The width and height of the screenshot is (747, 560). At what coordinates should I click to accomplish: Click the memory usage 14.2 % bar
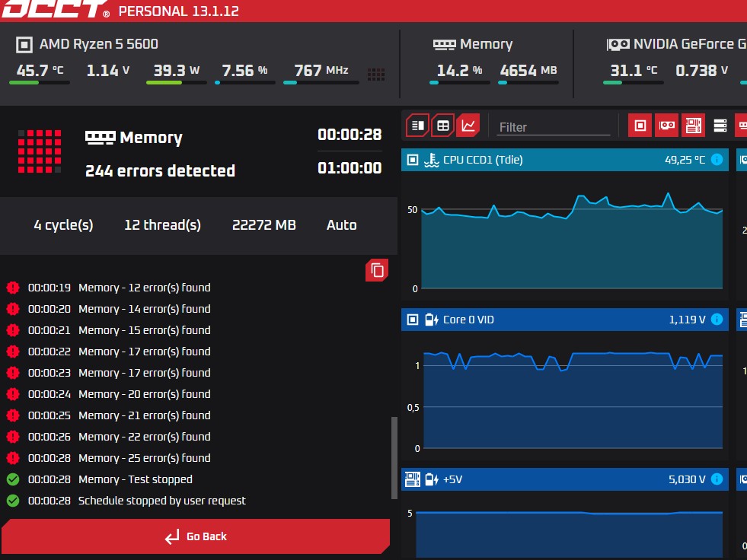459,83
